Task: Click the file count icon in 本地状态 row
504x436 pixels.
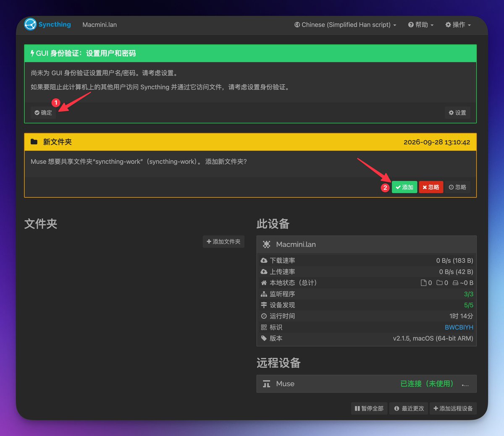Action: pos(424,283)
